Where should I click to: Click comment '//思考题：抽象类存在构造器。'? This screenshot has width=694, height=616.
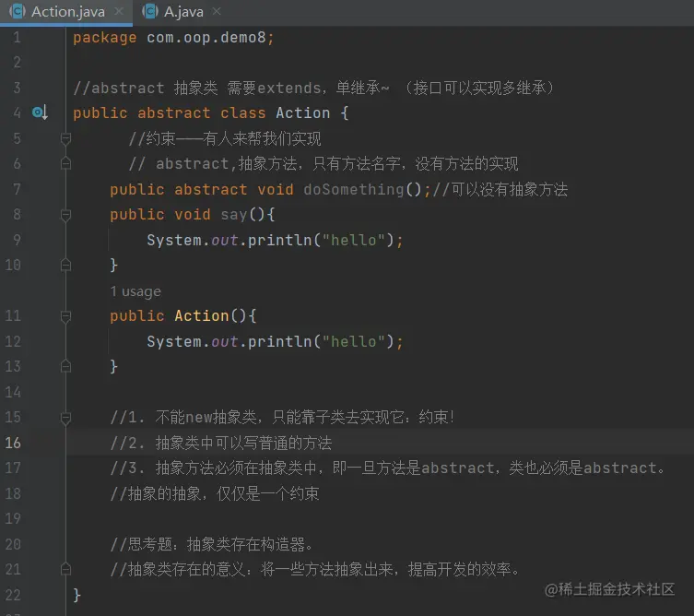click(x=212, y=544)
